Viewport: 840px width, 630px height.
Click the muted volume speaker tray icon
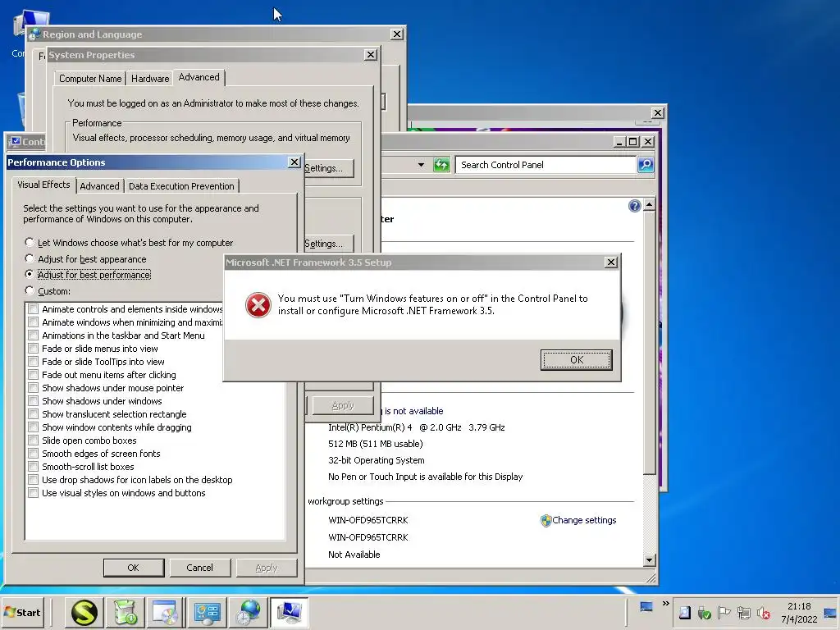764,613
